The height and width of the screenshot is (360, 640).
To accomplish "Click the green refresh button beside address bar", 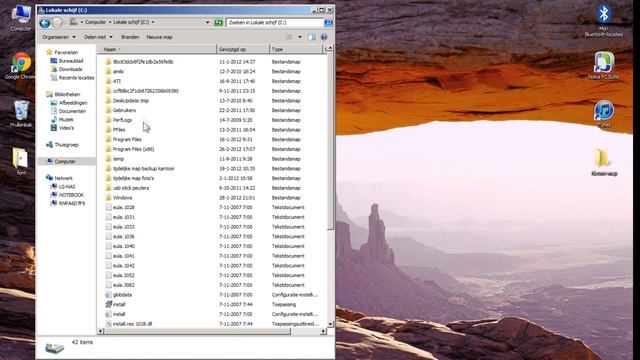I will (219, 22).
